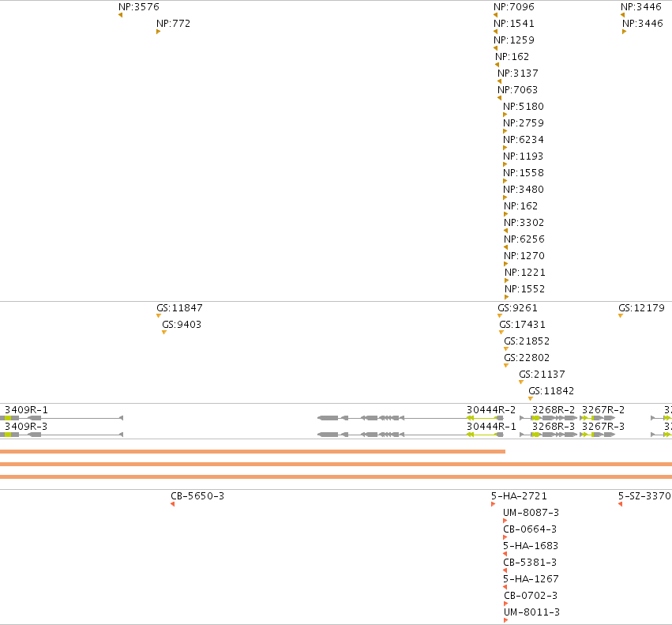Select the 3409R-3 transcript model
672x625 pixels.
(x=62, y=435)
